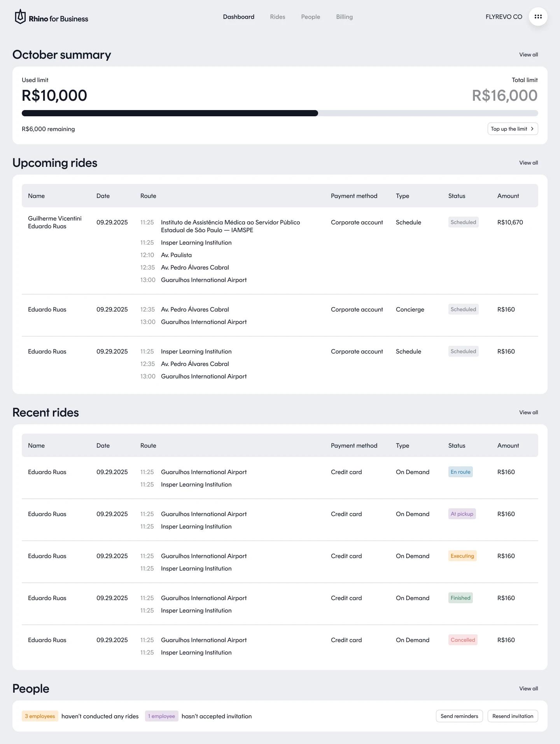Click the used limit progress bar
Image resolution: width=560 pixels, height=744 pixels.
click(x=280, y=113)
